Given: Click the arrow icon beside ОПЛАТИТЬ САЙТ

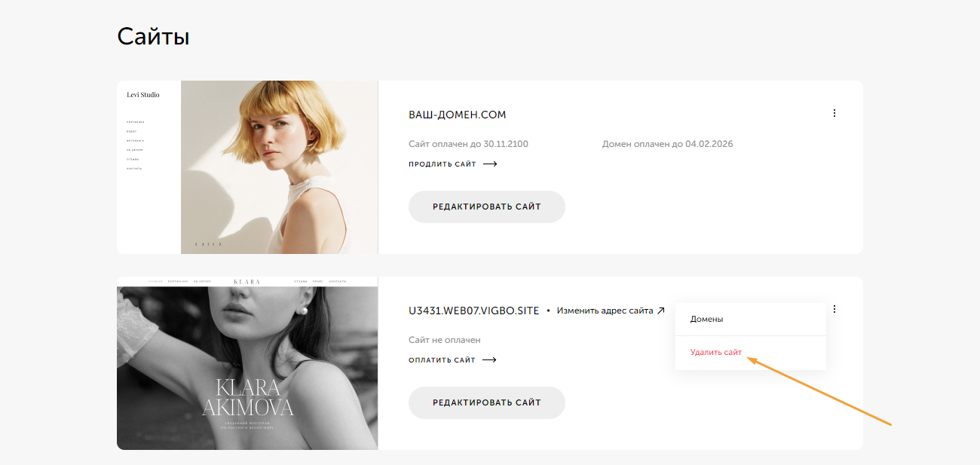Looking at the screenshot, I should click(489, 360).
